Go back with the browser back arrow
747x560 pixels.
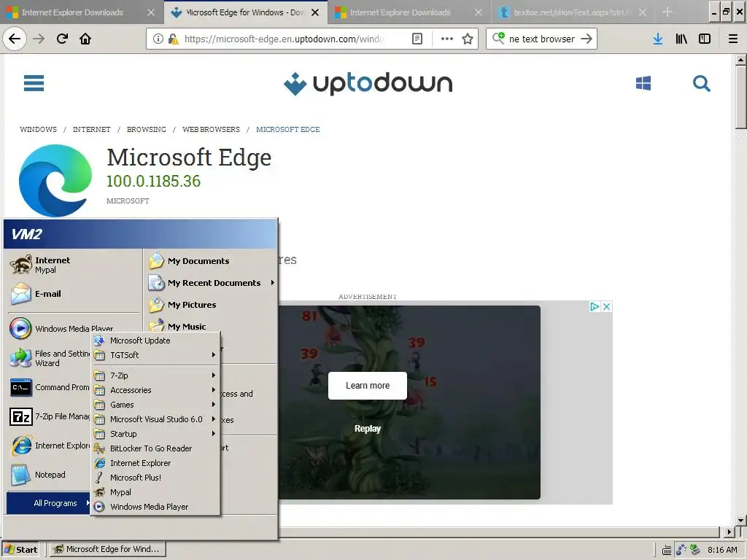pos(15,39)
